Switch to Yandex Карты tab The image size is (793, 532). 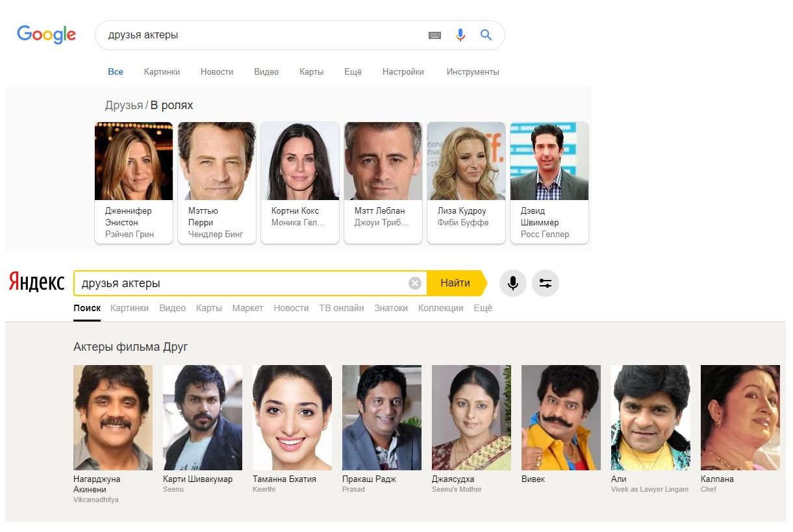click(209, 308)
